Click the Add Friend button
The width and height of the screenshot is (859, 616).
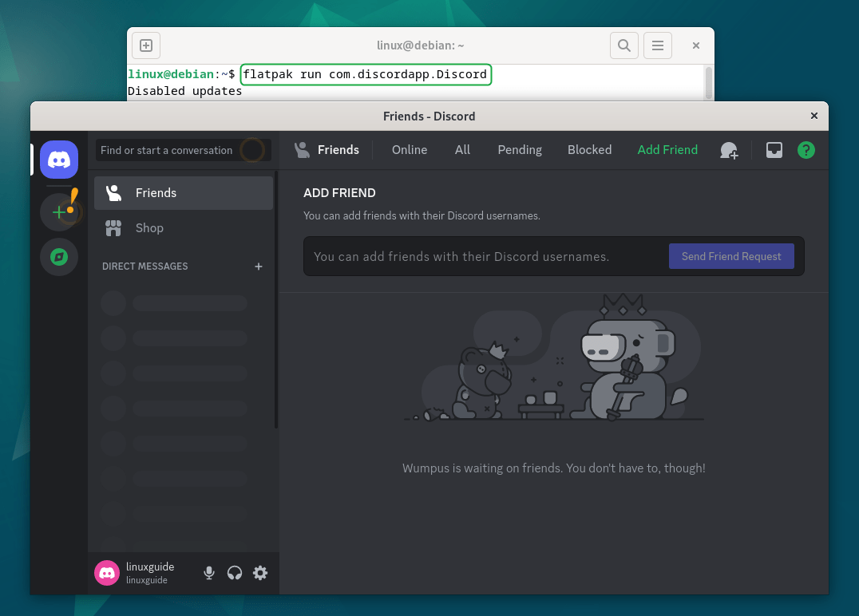(667, 150)
